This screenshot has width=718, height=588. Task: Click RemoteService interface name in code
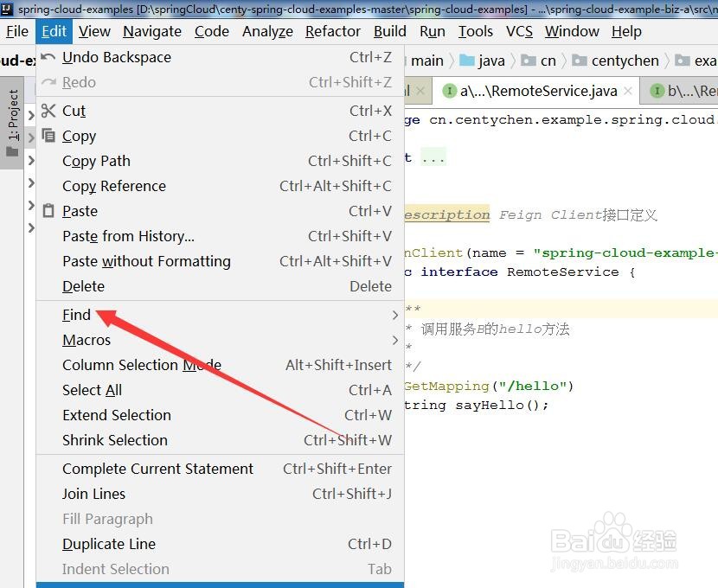(563, 272)
